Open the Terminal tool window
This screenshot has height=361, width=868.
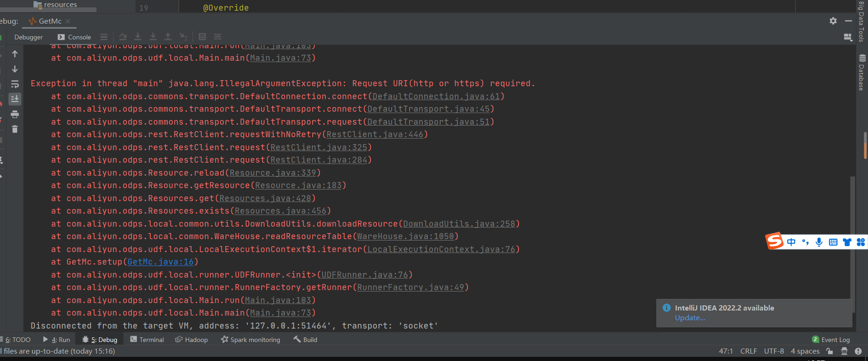pos(147,340)
